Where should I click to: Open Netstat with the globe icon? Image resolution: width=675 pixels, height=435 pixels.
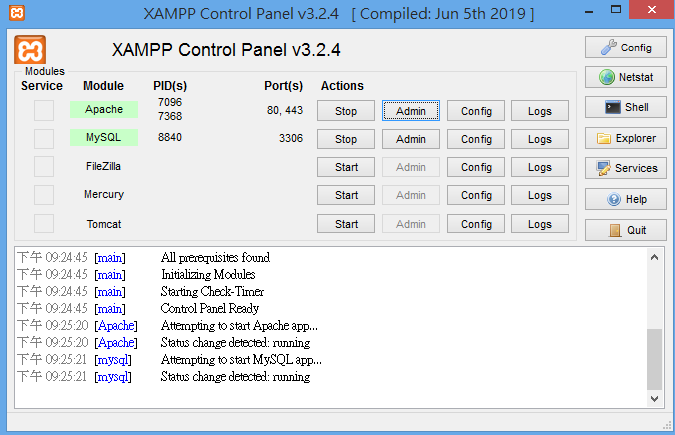click(625, 77)
